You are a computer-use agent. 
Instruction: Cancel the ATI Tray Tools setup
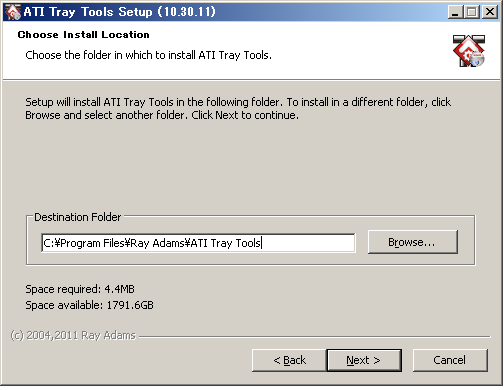450,360
